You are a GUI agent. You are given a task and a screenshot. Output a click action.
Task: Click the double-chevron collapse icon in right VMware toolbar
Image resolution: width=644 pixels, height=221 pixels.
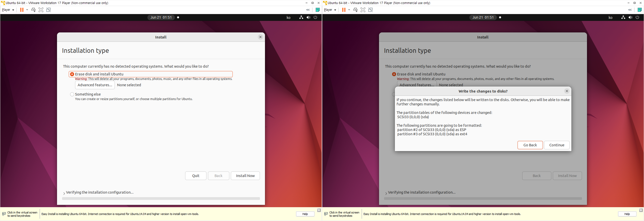(630, 10)
